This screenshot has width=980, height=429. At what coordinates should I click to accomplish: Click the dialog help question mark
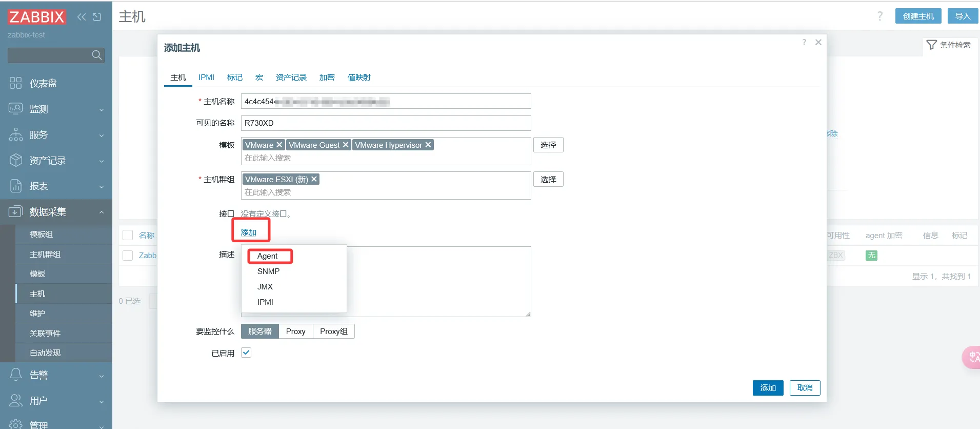[x=804, y=42]
